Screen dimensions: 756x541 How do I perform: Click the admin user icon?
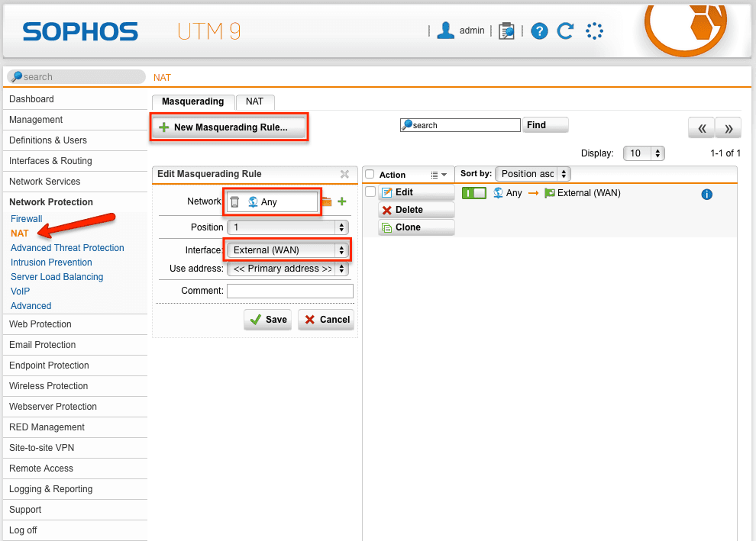(445, 31)
